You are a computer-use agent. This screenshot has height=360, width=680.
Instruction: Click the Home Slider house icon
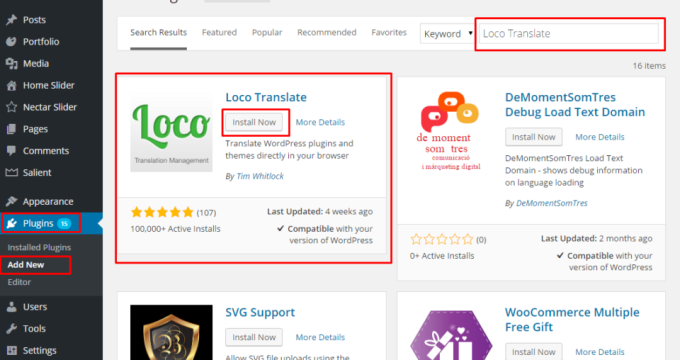12,85
